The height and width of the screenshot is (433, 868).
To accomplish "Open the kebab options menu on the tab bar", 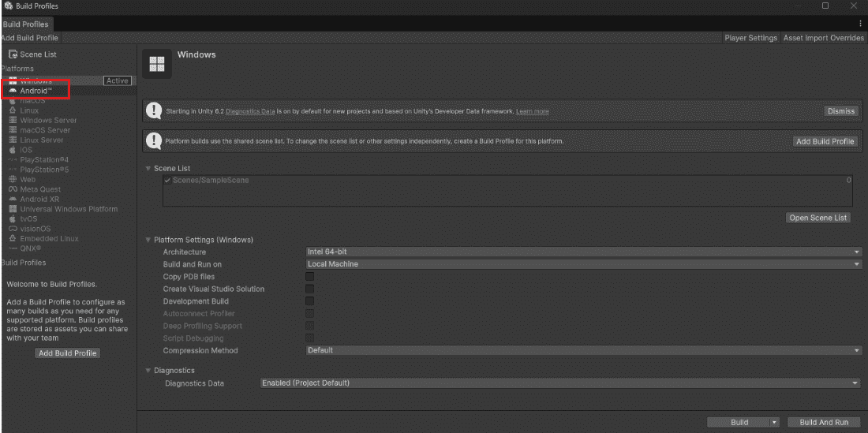I will 859,23.
